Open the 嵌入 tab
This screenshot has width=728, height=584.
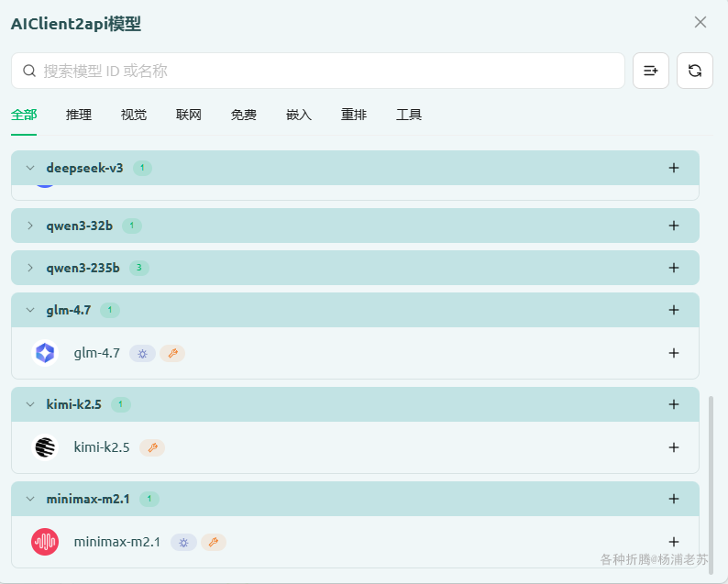pos(299,115)
